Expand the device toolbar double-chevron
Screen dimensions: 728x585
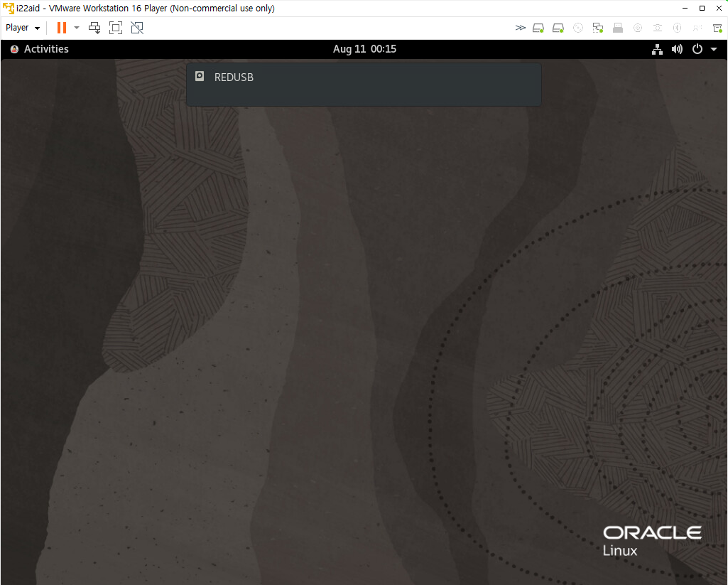(521, 28)
